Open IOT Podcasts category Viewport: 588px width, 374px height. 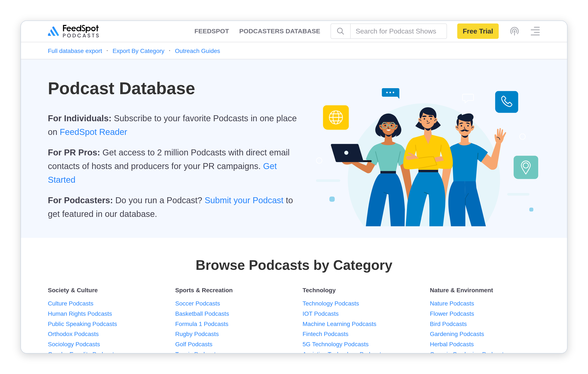tap(320, 314)
